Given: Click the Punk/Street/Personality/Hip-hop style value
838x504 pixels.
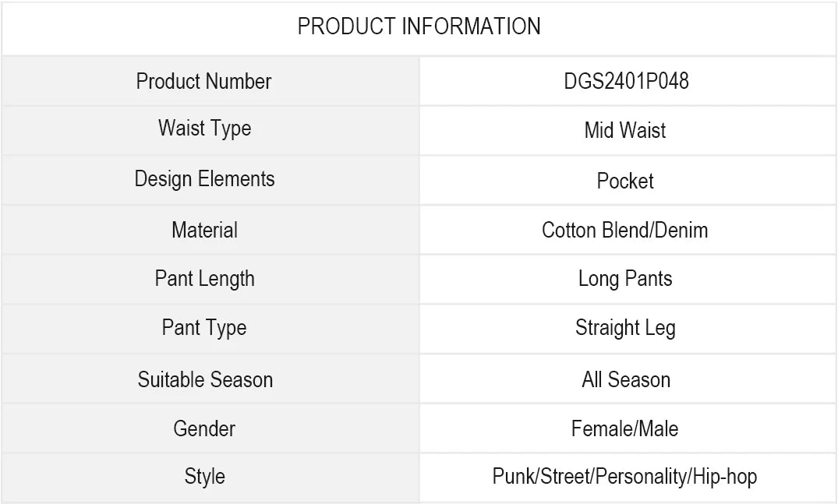Looking at the screenshot, I should tap(624, 476).
